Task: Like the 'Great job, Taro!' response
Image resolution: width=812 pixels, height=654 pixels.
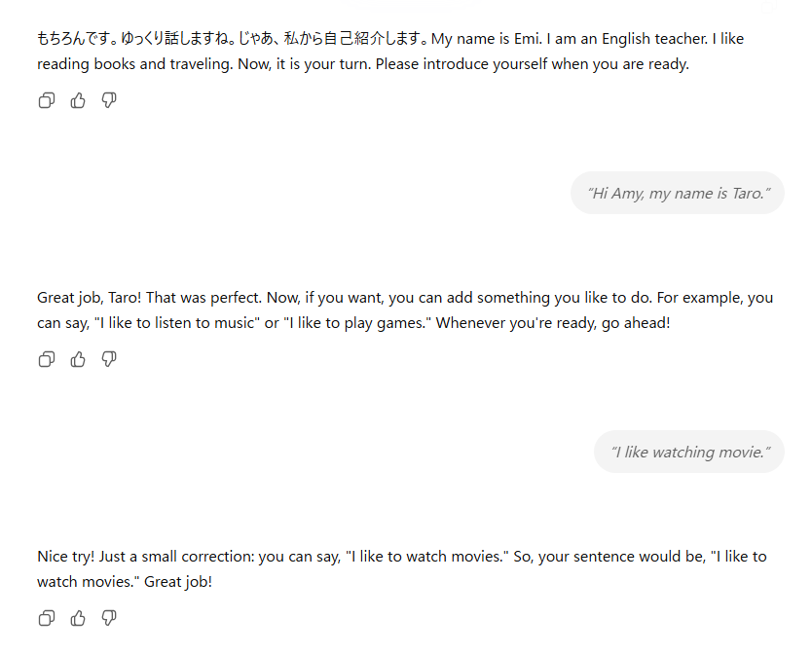Action: click(78, 359)
